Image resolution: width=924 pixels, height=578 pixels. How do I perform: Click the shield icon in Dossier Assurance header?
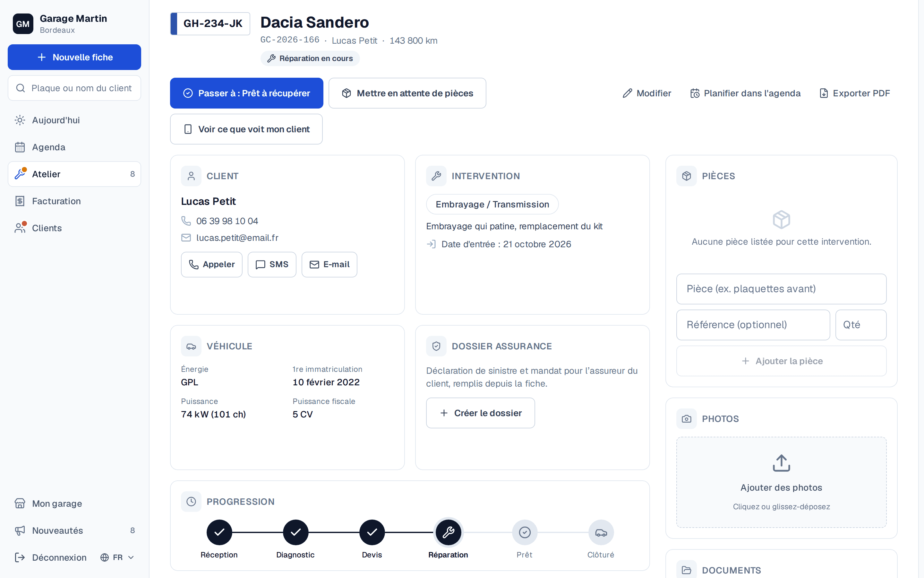pyautogui.click(x=436, y=346)
